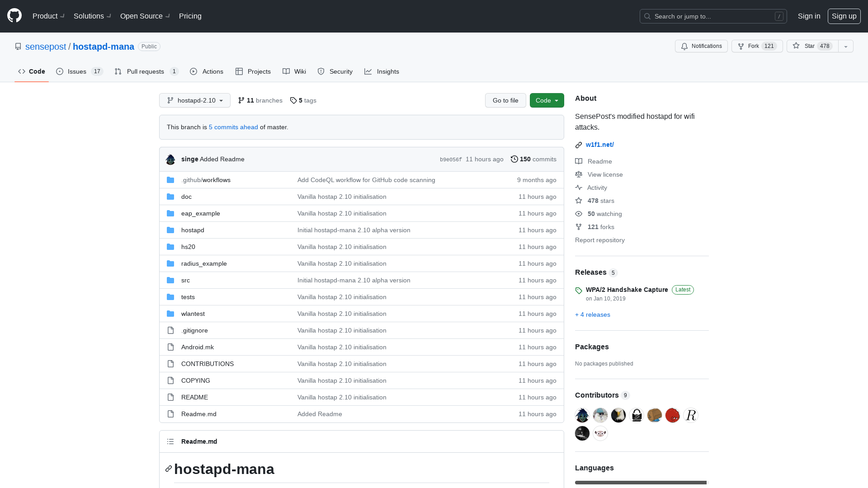Expand the Open Source menu
This screenshot has width=868, height=488.
tap(145, 16)
